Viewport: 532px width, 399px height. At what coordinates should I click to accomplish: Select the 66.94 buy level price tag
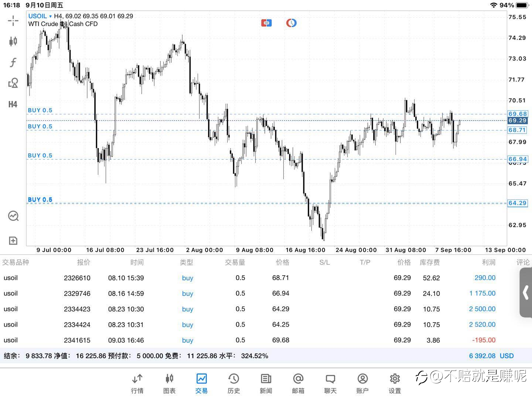pyautogui.click(x=518, y=159)
